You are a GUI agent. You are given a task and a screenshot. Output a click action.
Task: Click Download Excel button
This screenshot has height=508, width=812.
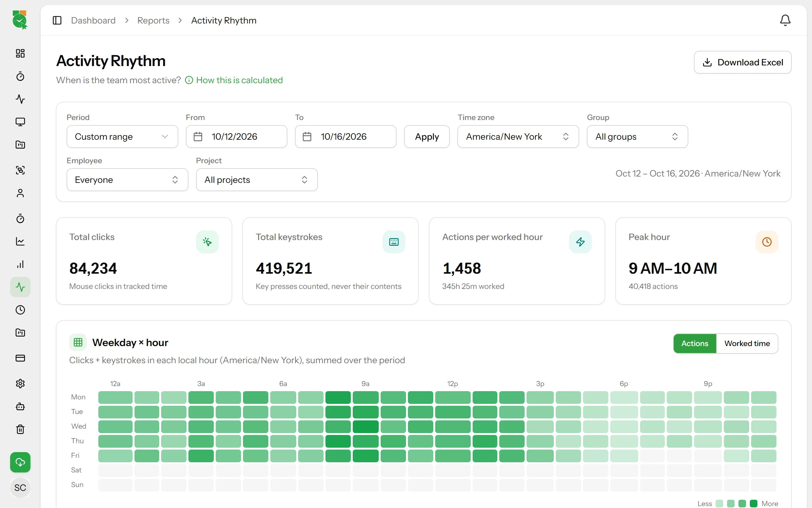click(x=743, y=62)
